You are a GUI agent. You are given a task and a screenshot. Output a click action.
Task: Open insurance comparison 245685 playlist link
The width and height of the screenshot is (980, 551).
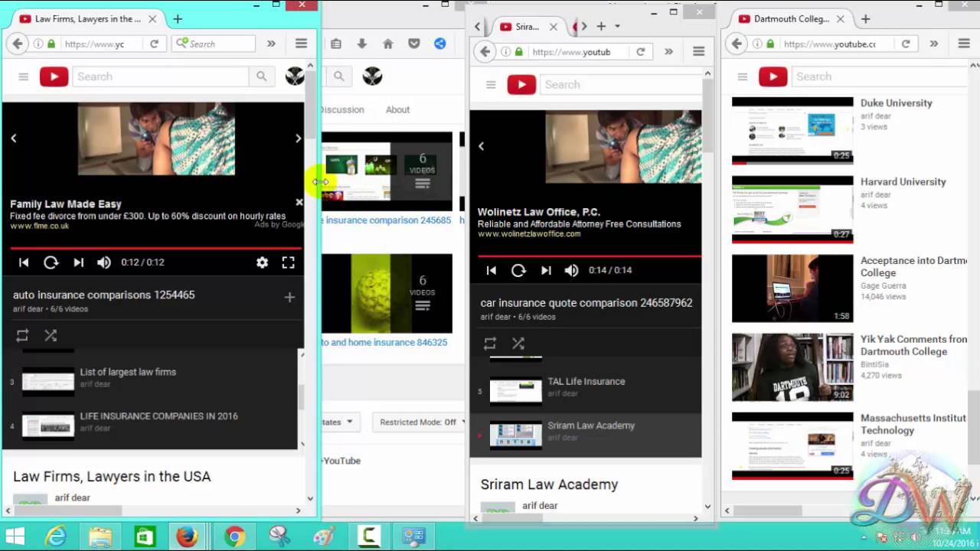point(387,220)
